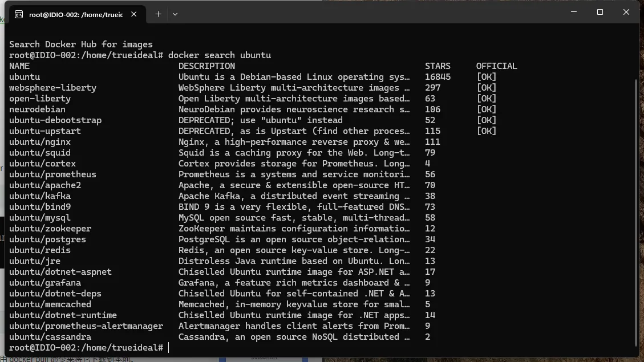Image resolution: width=644 pixels, height=362 pixels.
Task: Click the 'ubuntu-debootstrap' image name
Action: (x=55, y=120)
